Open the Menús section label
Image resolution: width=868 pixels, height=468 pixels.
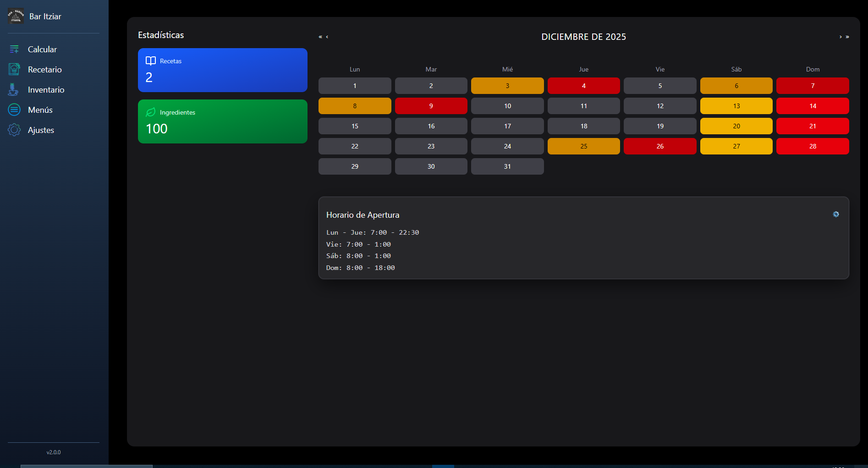40,110
